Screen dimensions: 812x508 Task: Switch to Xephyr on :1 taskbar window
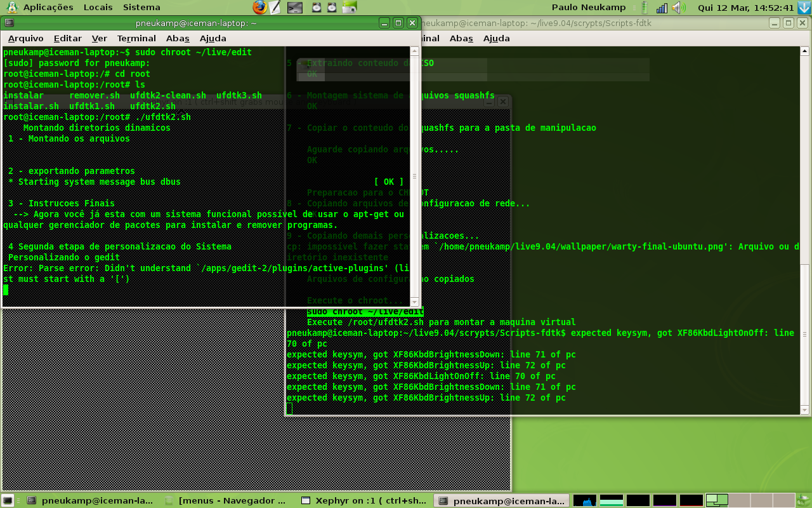pos(364,500)
